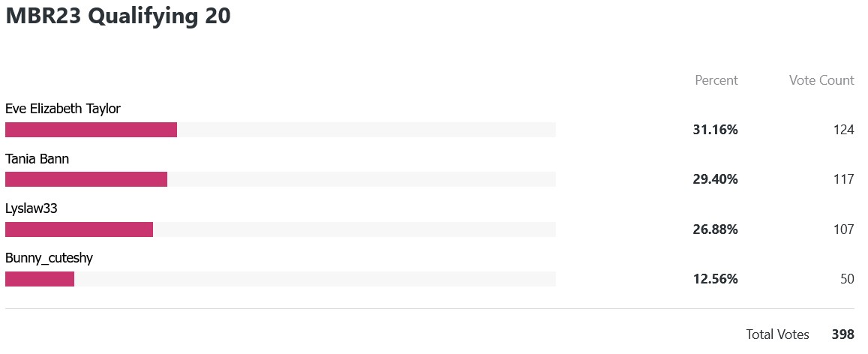Click the 26.88% percent figure
This screenshot has width=868, height=354.
[x=715, y=229]
